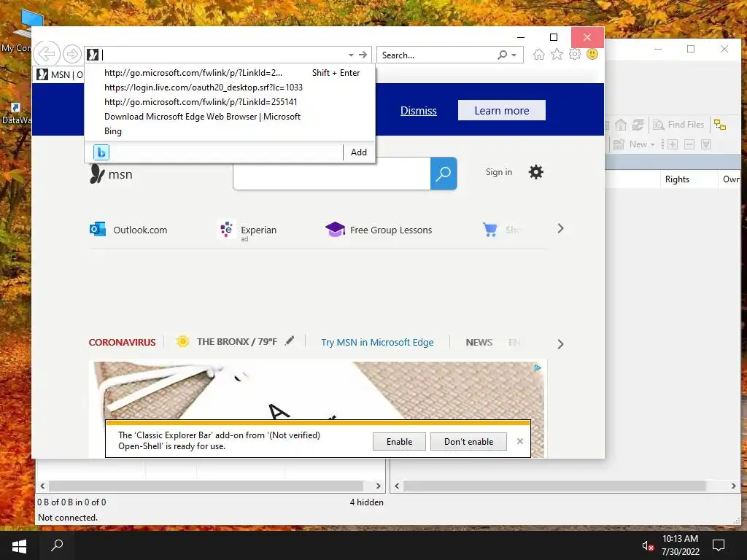Click the AdChoices icon on ad
Viewport: 747px width, 560px height.
pyautogui.click(x=538, y=368)
